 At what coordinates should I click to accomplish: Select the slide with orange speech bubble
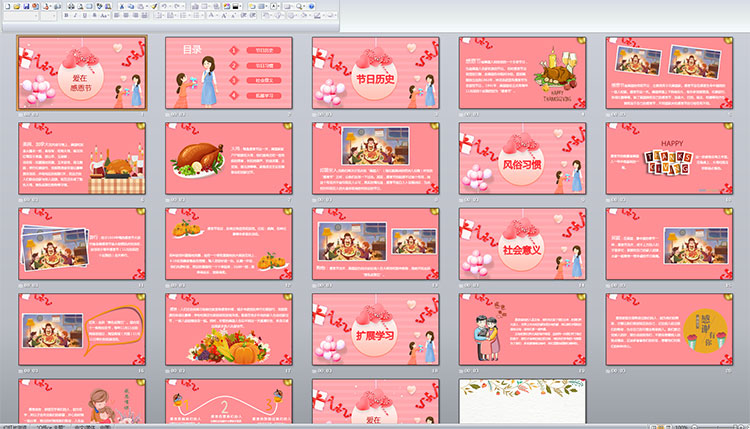82,329
